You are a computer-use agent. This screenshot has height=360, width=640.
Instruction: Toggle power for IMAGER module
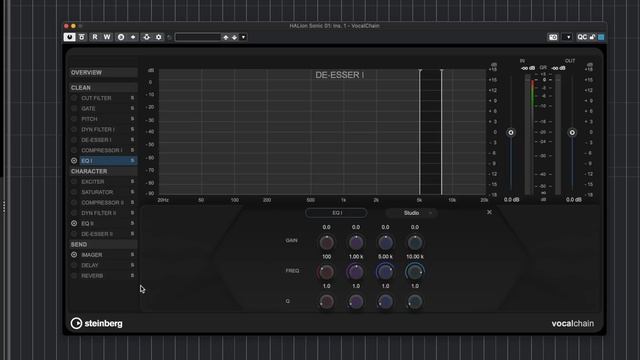coord(74,255)
